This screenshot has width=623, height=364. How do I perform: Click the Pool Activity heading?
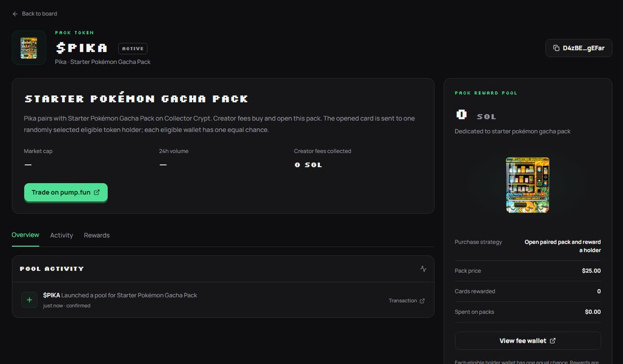(52, 268)
